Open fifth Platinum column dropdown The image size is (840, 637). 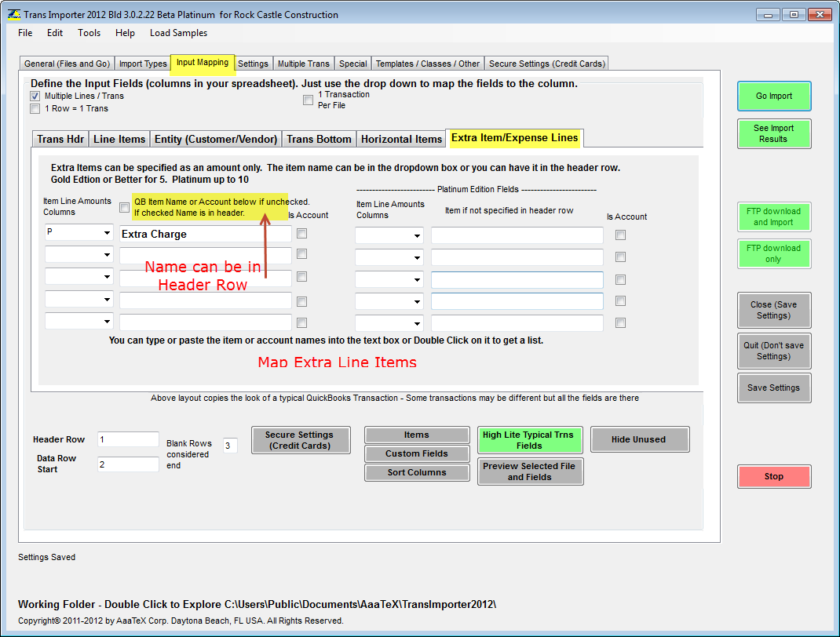[x=417, y=323]
